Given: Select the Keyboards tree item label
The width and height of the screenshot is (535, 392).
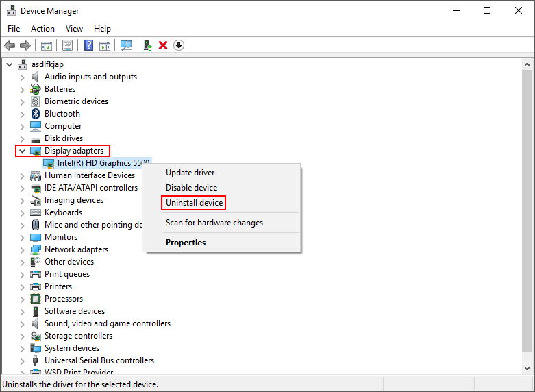Looking at the screenshot, I should click(64, 212).
